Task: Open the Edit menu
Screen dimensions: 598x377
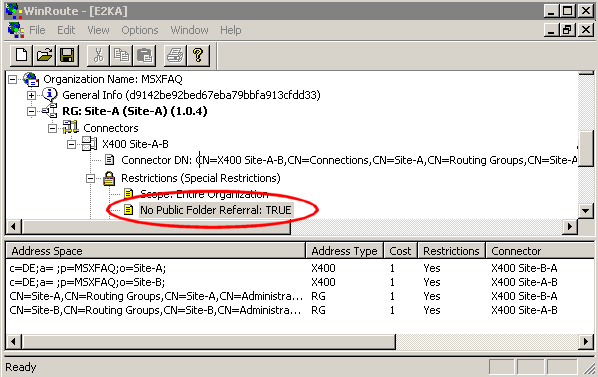Action: [66, 30]
